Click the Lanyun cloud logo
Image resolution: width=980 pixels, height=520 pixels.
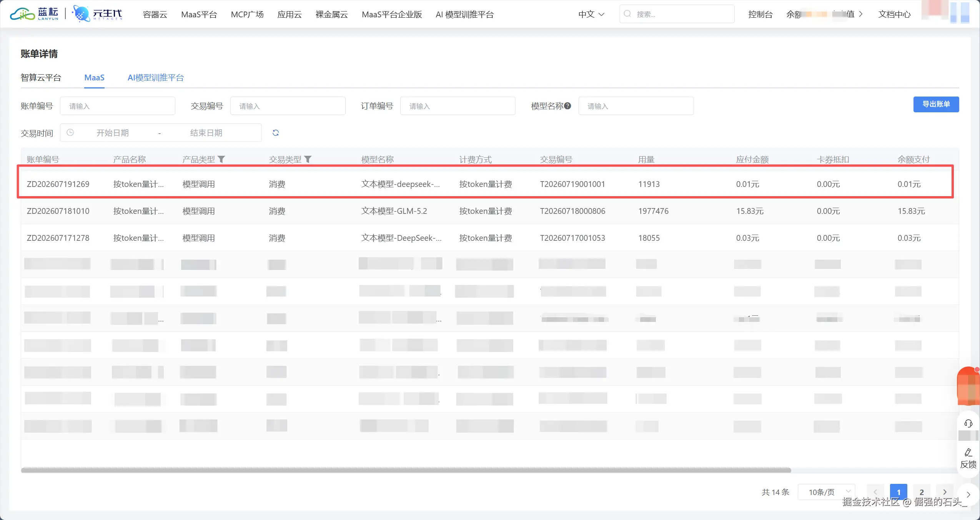(x=34, y=14)
